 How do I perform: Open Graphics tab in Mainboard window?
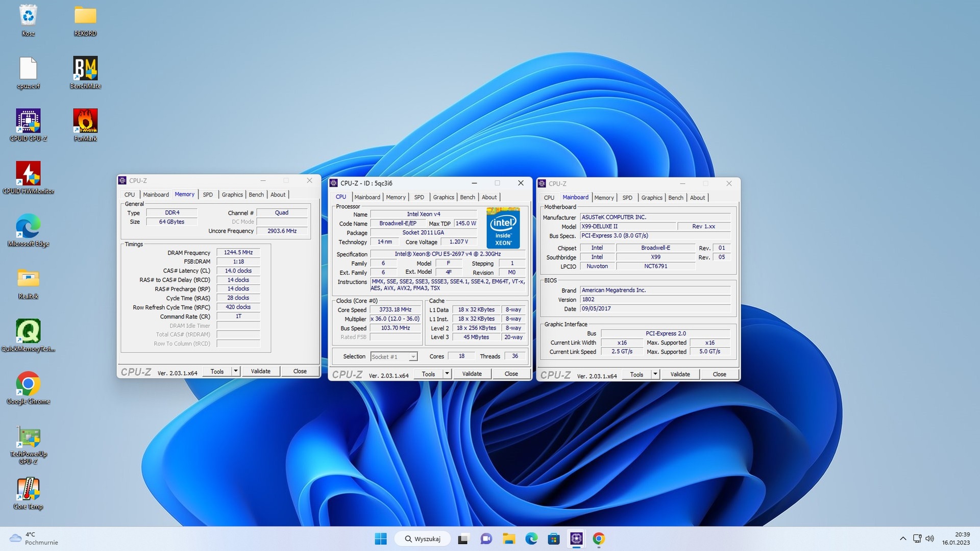pos(652,197)
